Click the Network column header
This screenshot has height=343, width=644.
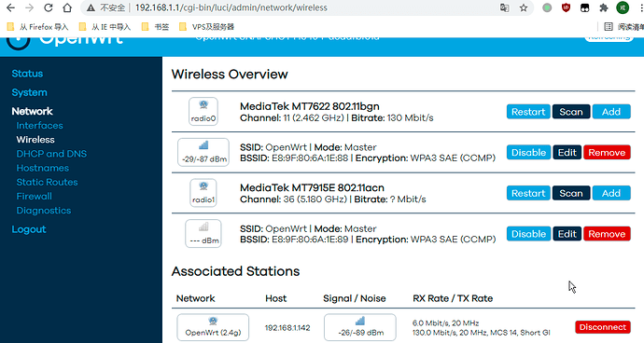tap(195, 298)
